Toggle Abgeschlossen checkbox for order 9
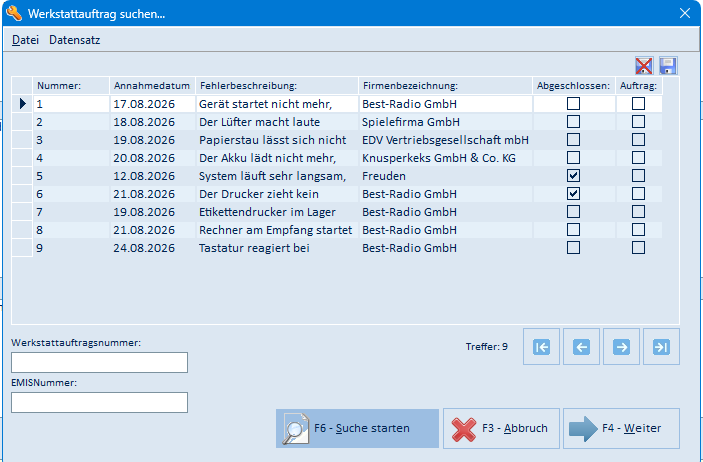Viewport: 703px width, 462px height. (573, 248)
